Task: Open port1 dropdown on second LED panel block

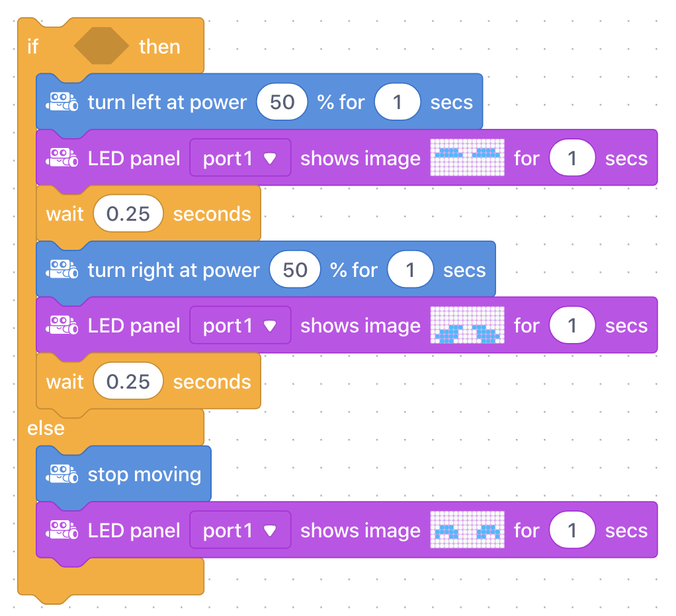Action: point(240,325)
